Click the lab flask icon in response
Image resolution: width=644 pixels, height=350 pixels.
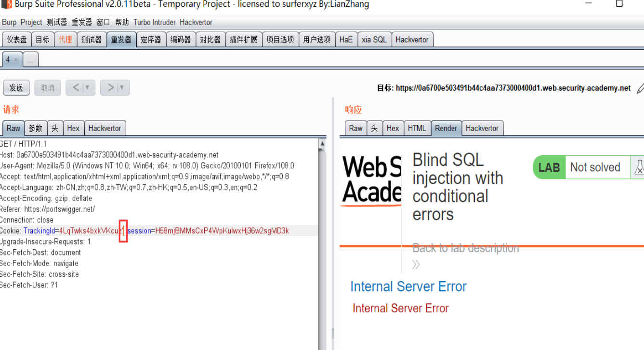click(639, 167)
